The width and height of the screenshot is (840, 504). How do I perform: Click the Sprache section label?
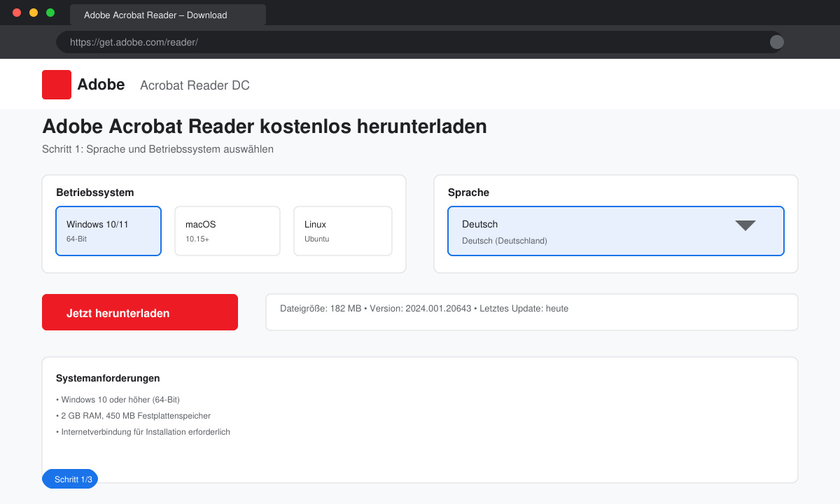tap(468, 192)
